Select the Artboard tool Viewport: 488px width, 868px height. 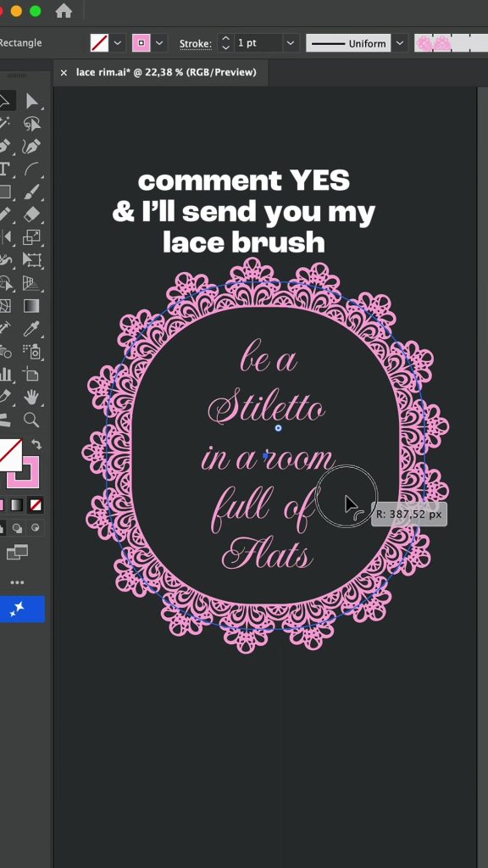point(32,374)
